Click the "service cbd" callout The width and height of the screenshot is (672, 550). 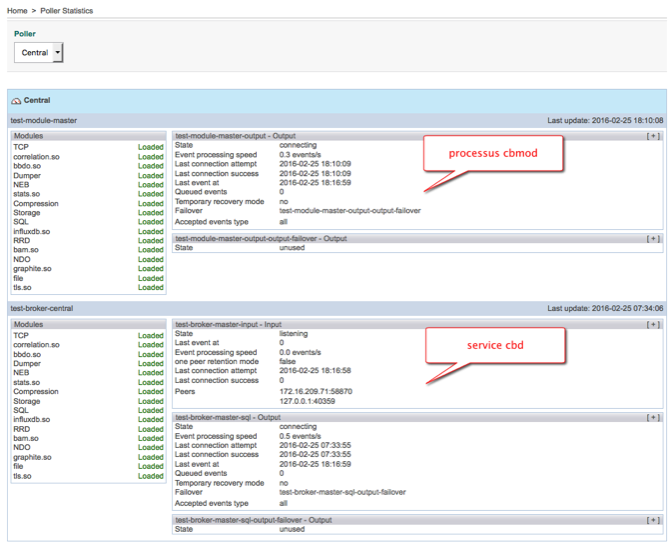[x=496, y=345]
